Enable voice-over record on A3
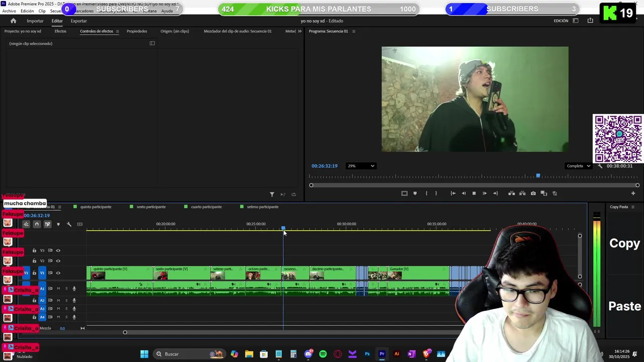 pyautogui.click(x=74, y=309)
